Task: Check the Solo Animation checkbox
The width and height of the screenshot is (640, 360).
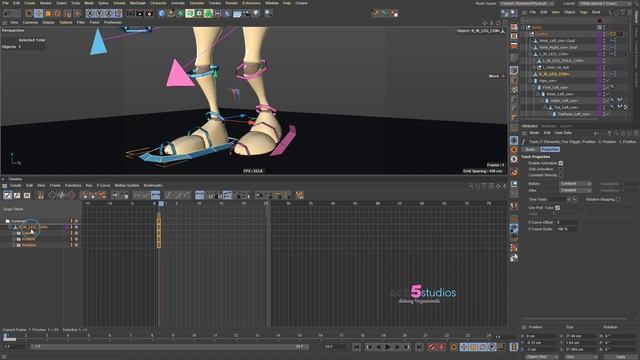Action: (x=561, y=169)
